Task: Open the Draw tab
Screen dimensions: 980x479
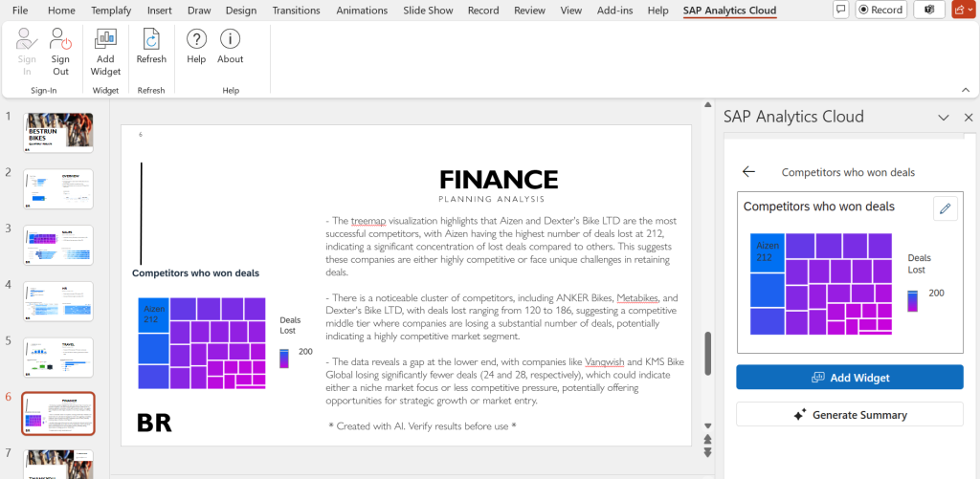Action: point(199,10)
